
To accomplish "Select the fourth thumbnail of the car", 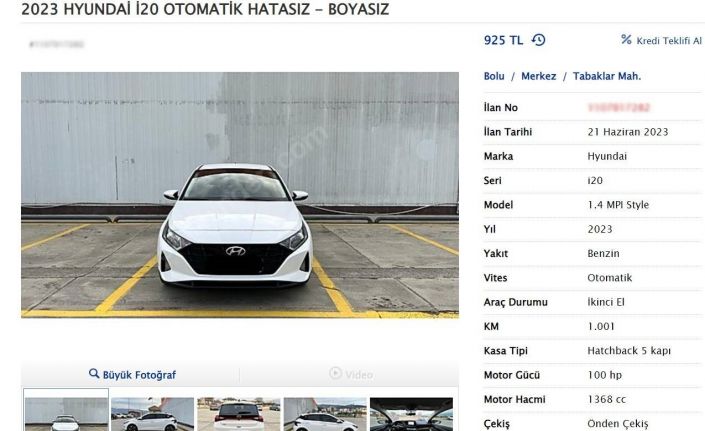I will tap(324, 414).
